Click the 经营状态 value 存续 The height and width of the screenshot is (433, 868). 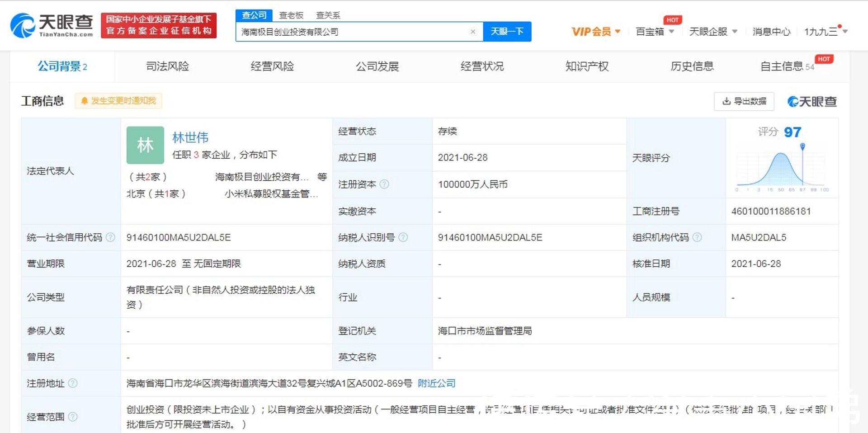448,131
